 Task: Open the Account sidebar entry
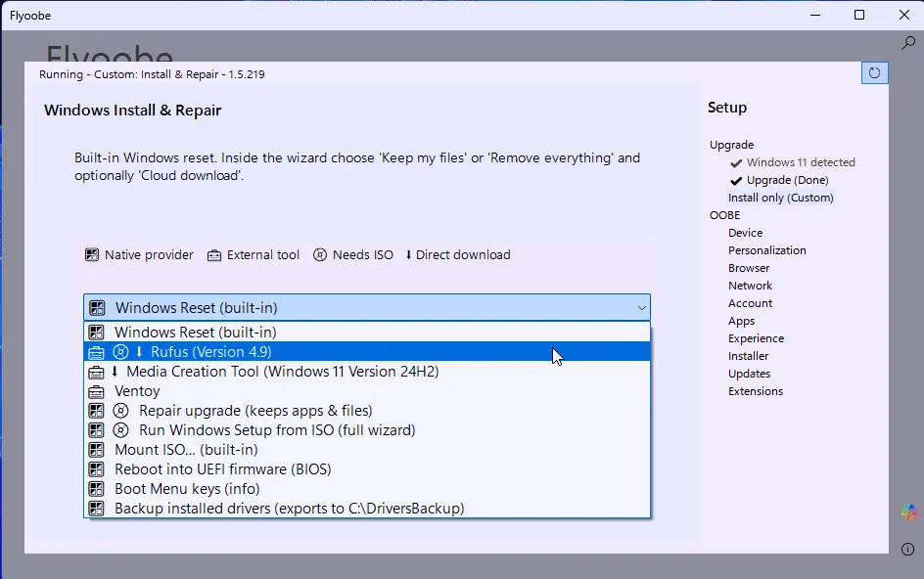[750, 303]
